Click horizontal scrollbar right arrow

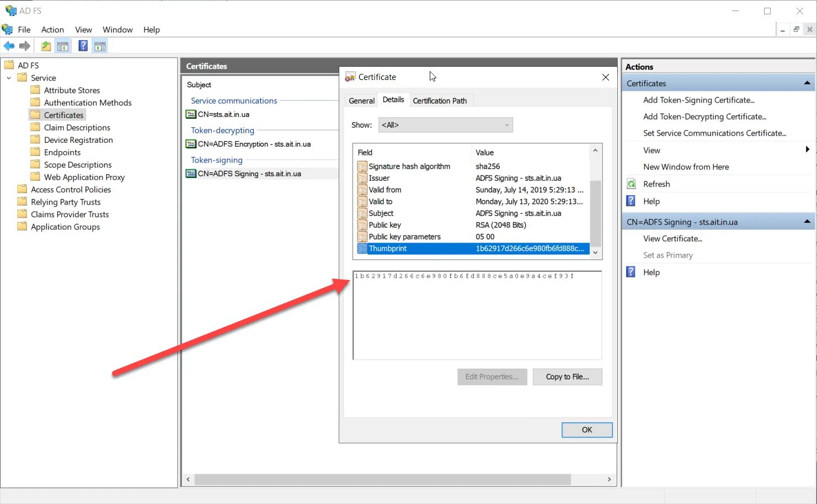tap(609, 479)
